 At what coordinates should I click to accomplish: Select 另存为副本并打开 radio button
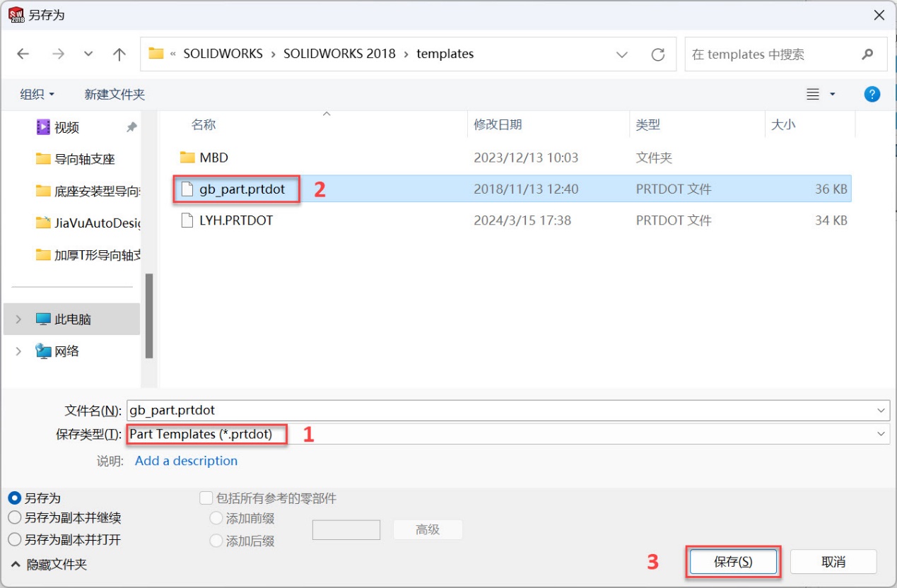[14, 539]
